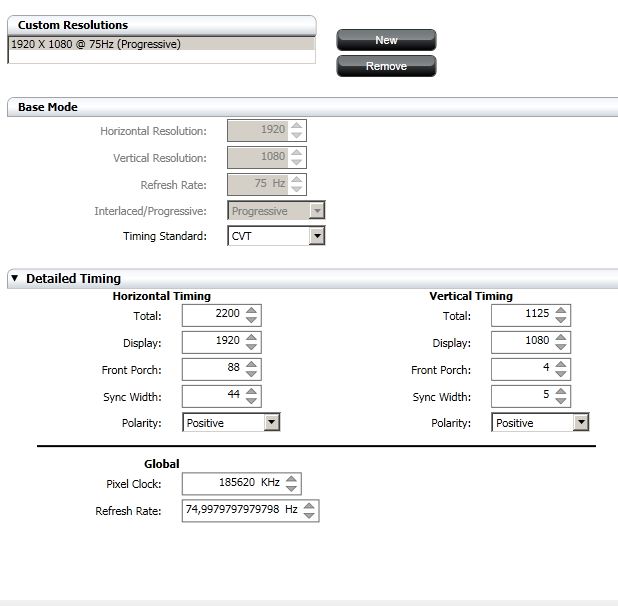The height and width of the screenshot is (606, 618).
Task: Decrease Vertical Timing Display value
Action: (561, 347)
